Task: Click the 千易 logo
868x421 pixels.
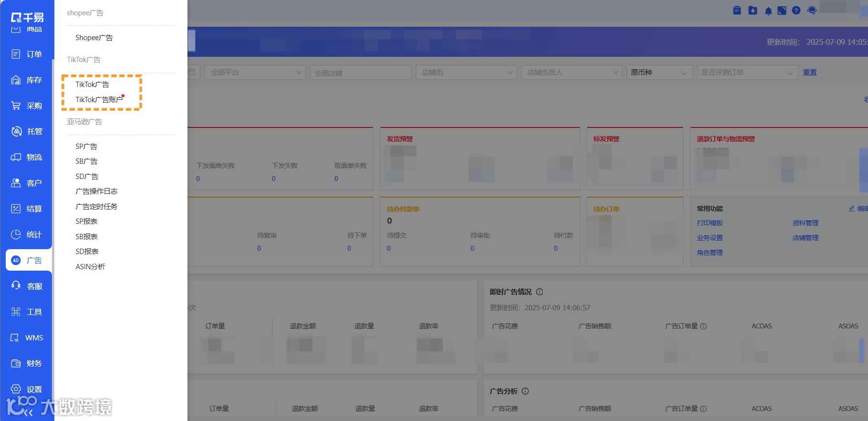Action: coord(27,17)
